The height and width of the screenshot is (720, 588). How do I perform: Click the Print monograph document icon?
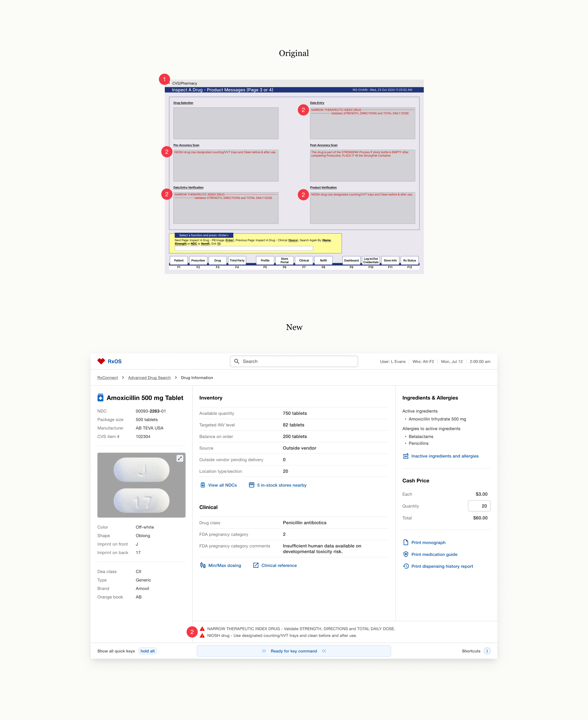406,542
